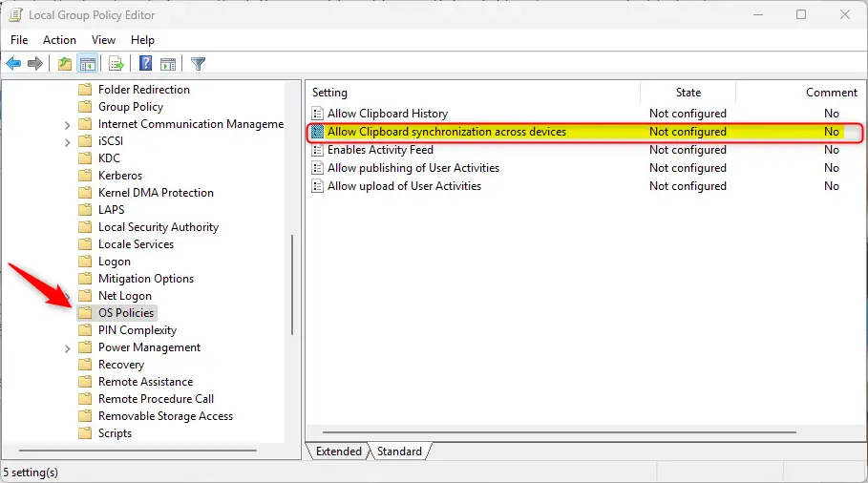Screen dimensions: 868x483
Task: Select Remote Procedure Call tree item
Action: 156,398
